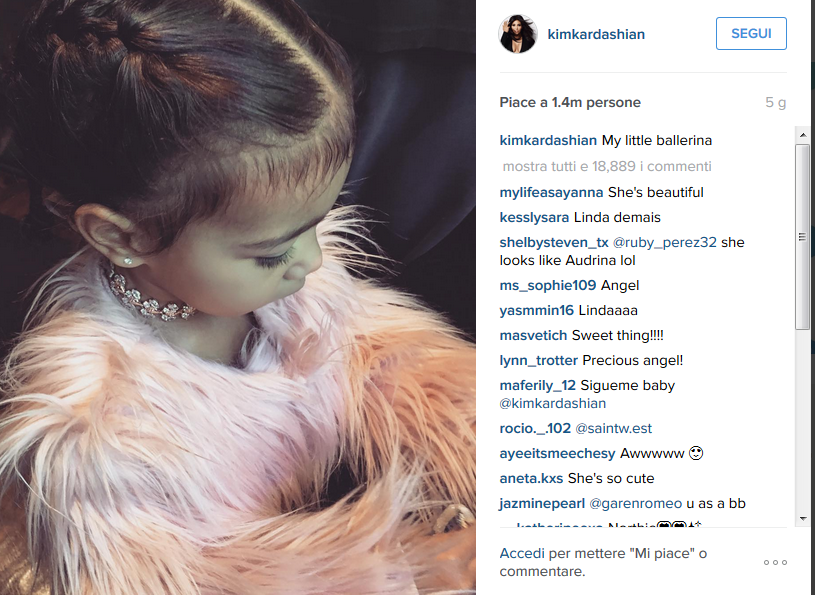Viewport: 815px width, 595px height.
Task: Open the posted photo of the child
Action: point(238,297)
